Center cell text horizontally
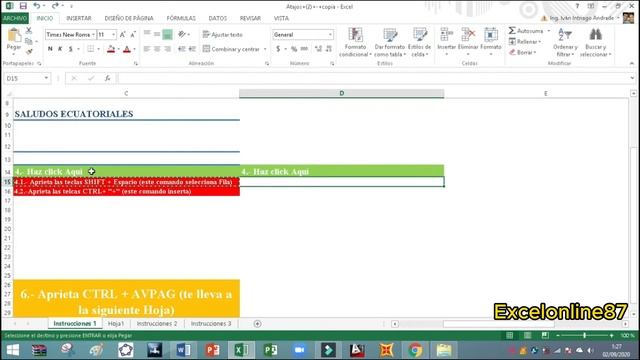 157,49
